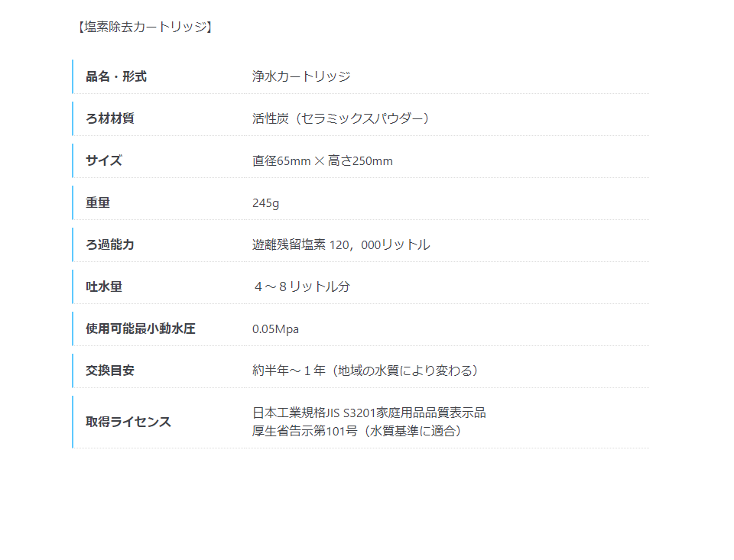The image size is (734, 560).
Task: Select the 使用可能最小動水圧 label
Action: point(141,329)
